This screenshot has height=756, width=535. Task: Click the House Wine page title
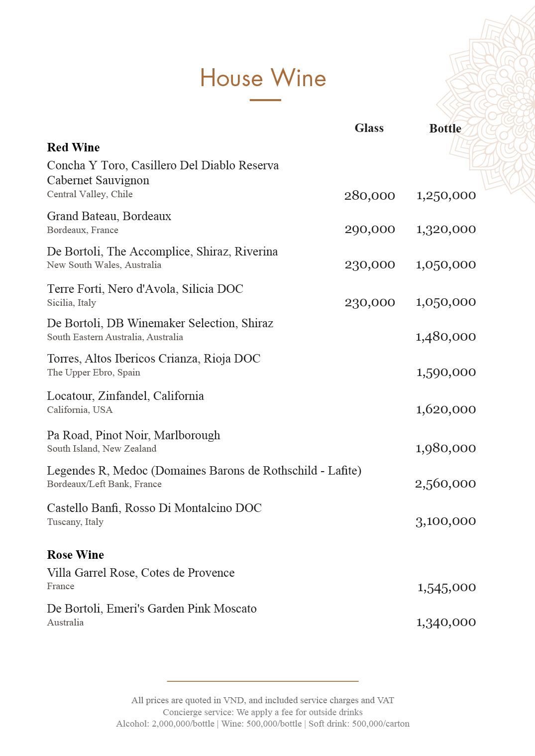[263, 78]
